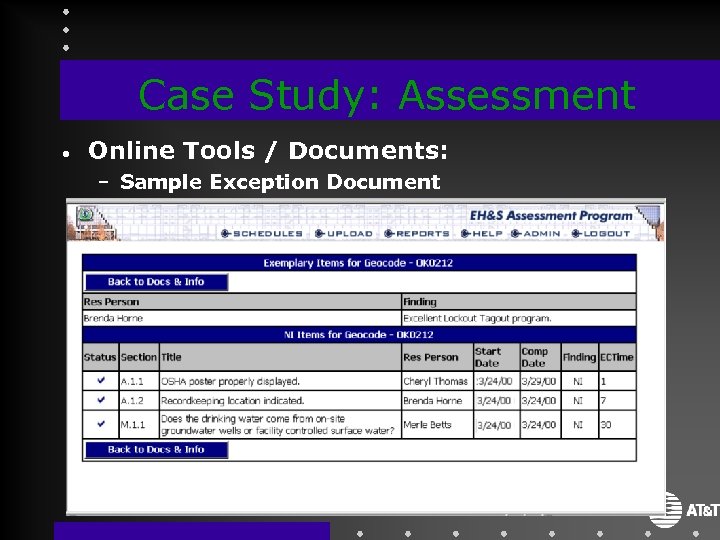Click the drinking water question title

[x=278, y=425]
